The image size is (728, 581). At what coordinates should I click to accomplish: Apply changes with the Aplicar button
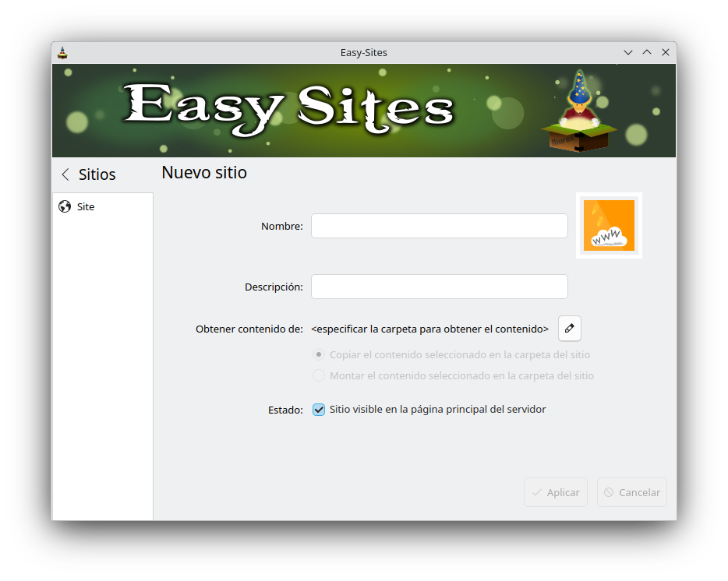tap(556, 491)
